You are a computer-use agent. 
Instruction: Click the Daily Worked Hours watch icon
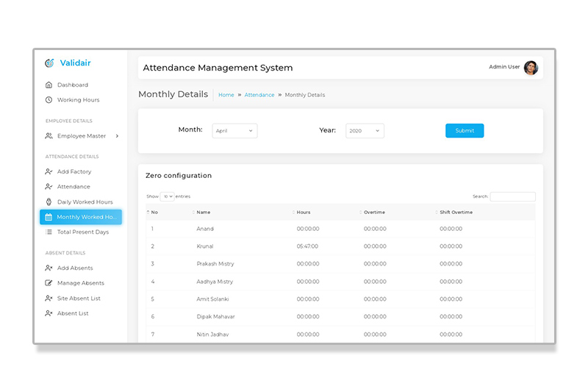coord(49,202)
